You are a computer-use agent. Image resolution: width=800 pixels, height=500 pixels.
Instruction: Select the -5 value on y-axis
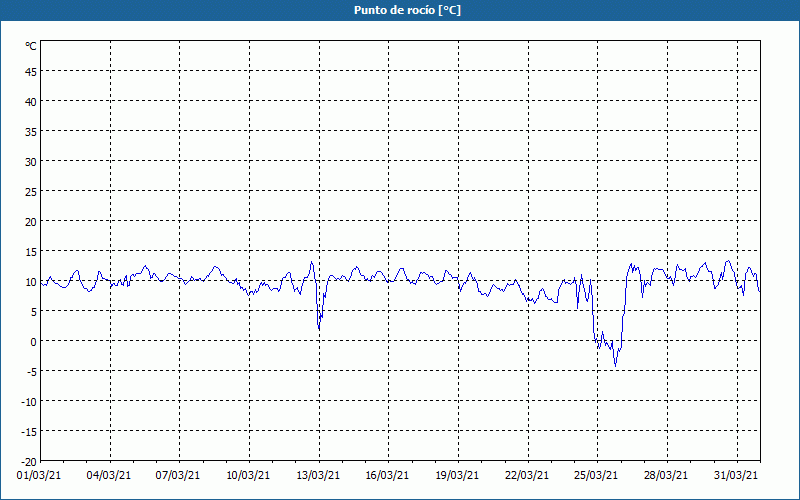(x=31, y=372)
